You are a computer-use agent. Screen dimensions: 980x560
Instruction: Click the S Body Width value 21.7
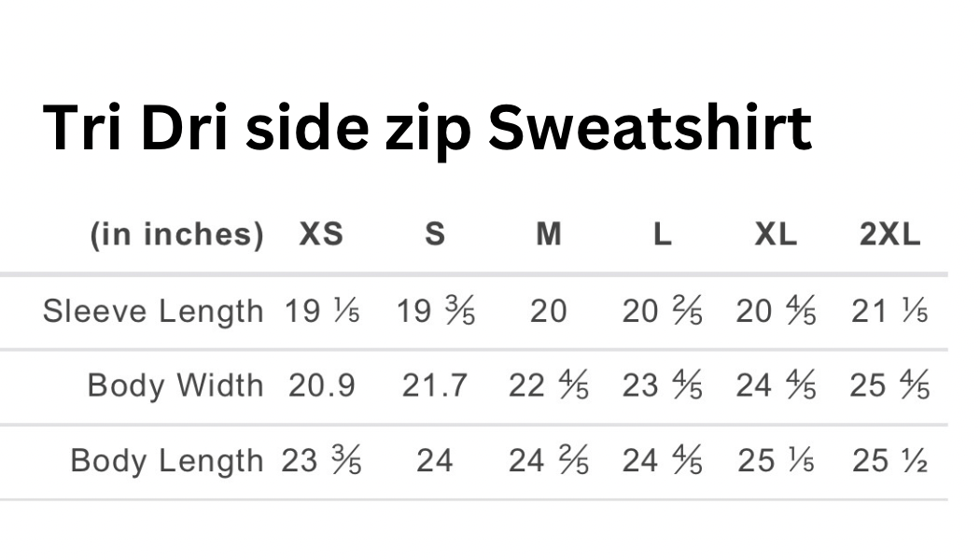[x=435, y=385]
